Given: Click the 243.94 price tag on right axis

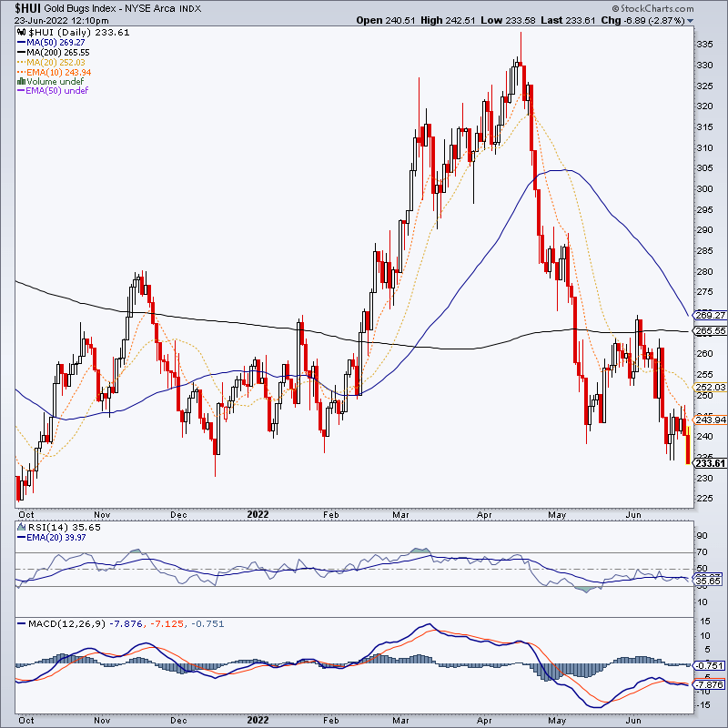Looking at the screenshot, I should point(710,420).
